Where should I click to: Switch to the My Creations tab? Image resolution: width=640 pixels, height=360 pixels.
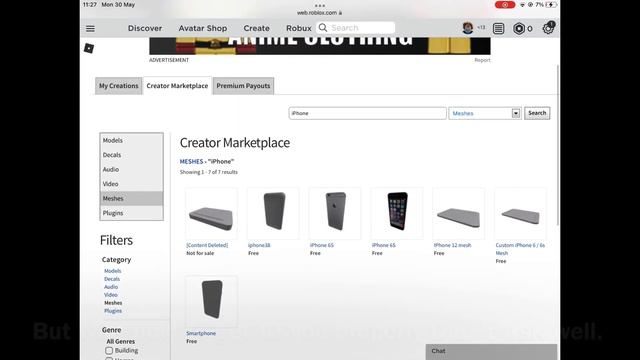point(118,86)
